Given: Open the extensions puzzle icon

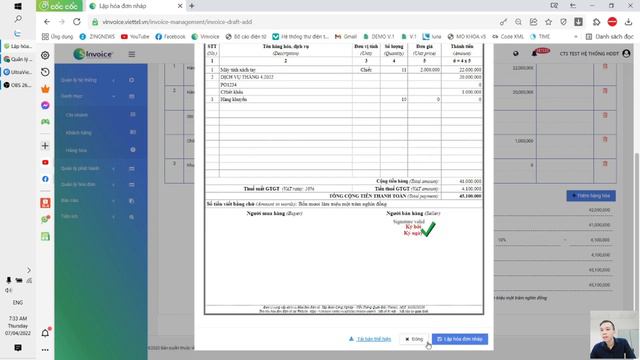Looking at the screenshot, I should (596, 22).
